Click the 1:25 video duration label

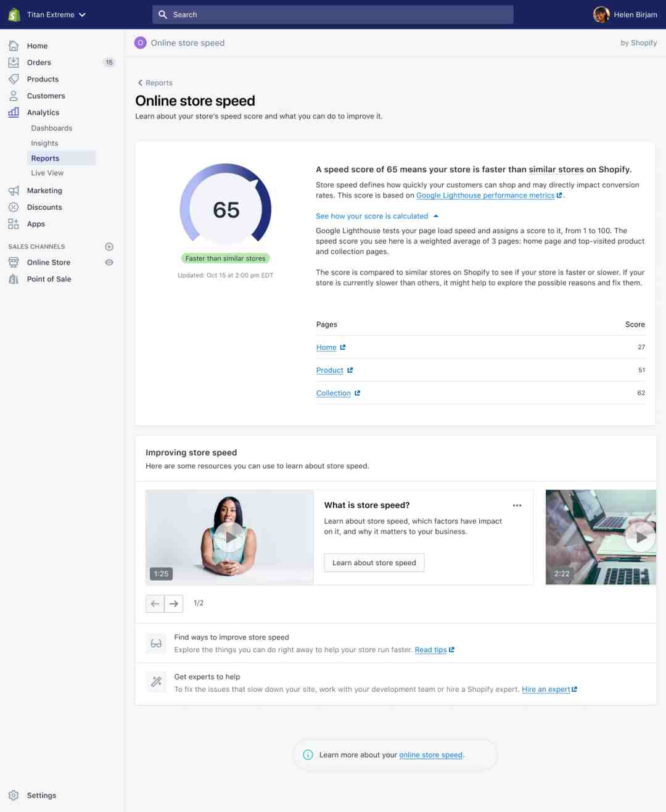pos(162,574)
